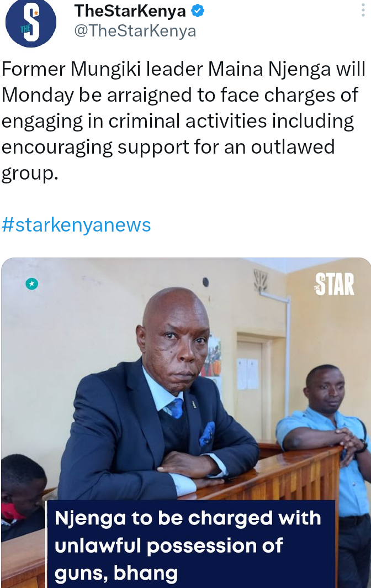Open the @TheStarKenya handle link
This screenshot has height=588, width=371.
point(135,31)
